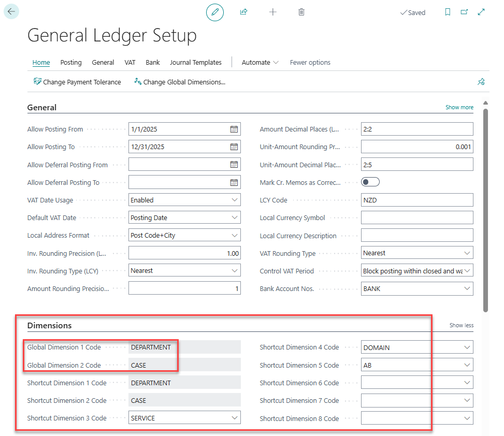Expand the VAT Date Usage dropdown

tap(234, 200)
